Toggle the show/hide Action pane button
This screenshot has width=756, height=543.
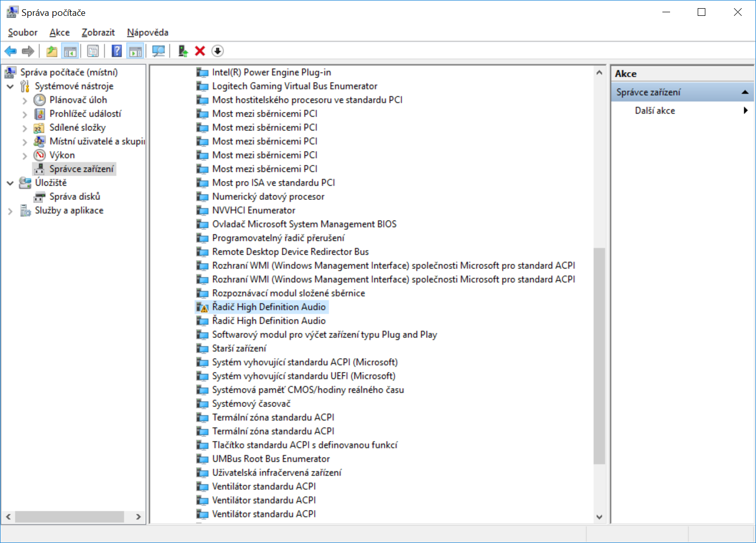pos(136,51)
